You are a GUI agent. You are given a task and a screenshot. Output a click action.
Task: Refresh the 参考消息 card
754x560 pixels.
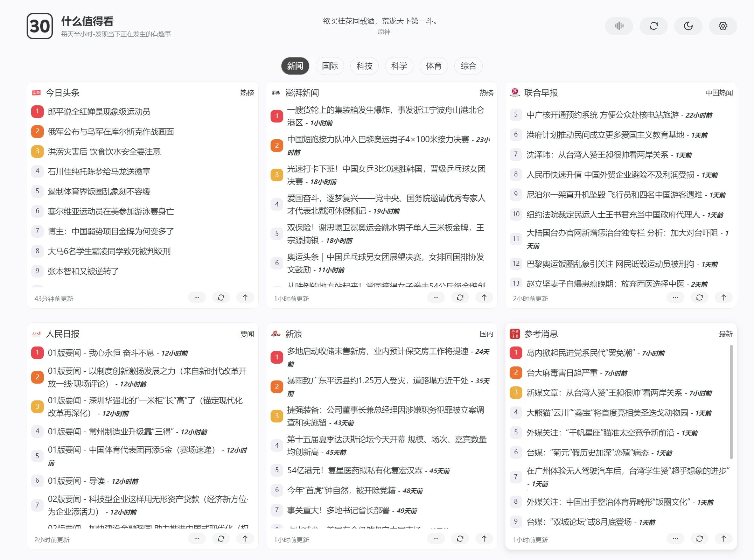699,539
